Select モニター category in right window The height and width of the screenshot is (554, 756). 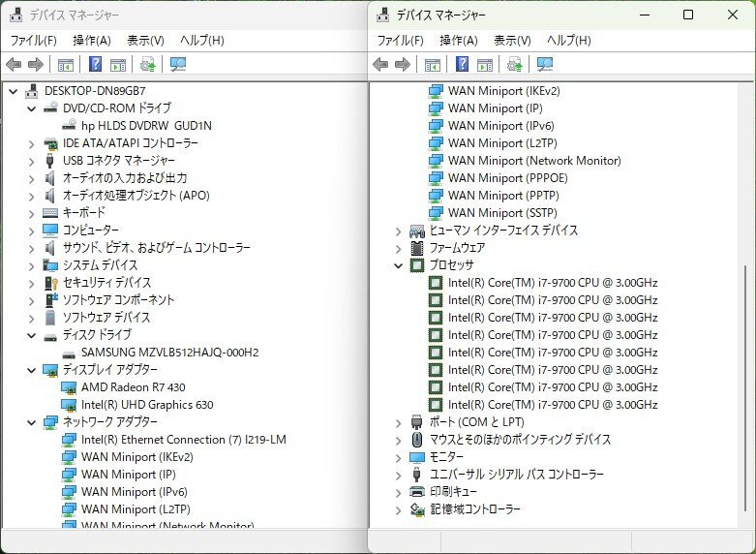(446, 456)
